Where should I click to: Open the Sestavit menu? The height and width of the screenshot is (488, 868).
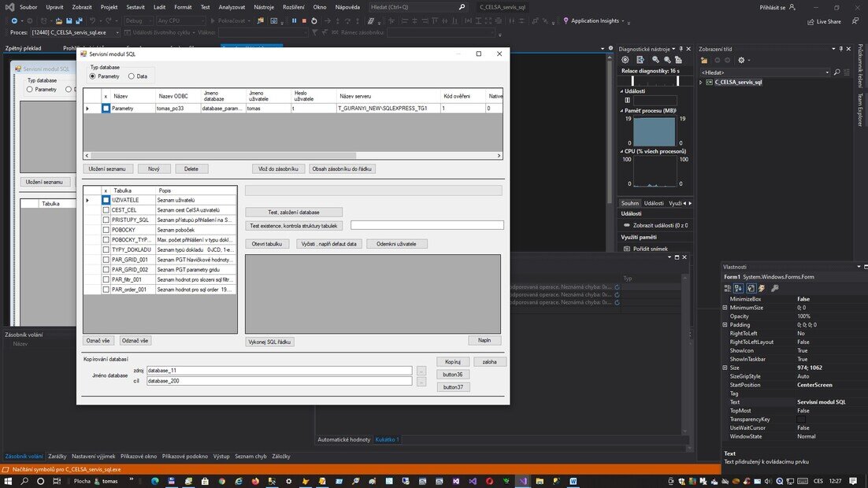135,7
